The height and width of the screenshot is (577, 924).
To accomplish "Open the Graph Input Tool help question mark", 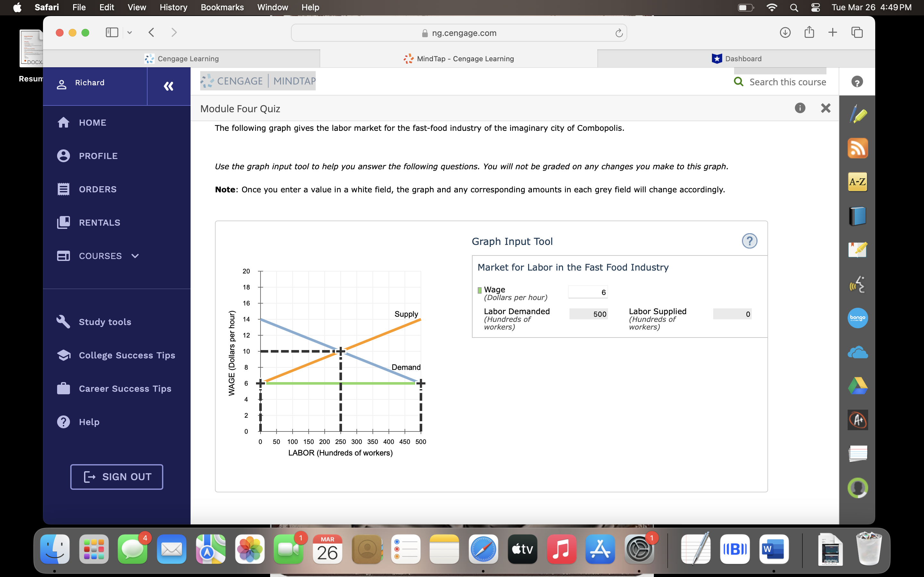I will [x=749, y=241].
